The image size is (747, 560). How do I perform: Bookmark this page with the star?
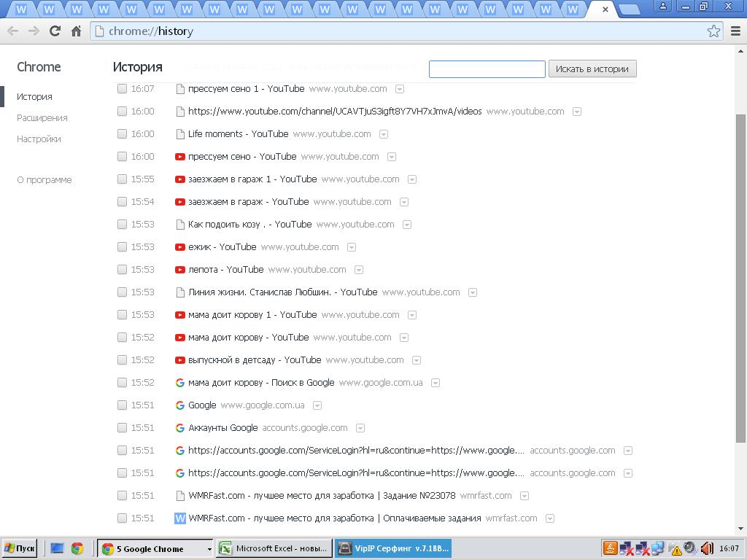[713, 31]
